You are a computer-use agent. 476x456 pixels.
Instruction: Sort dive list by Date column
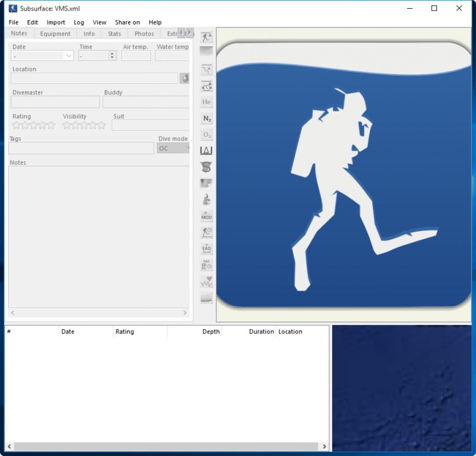click(x=86, y=331)
